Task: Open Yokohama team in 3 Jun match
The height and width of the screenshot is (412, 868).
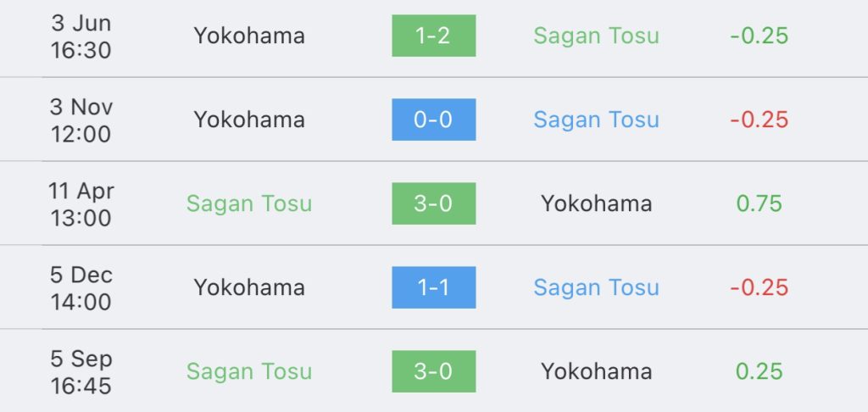Action: coord(249,36)
